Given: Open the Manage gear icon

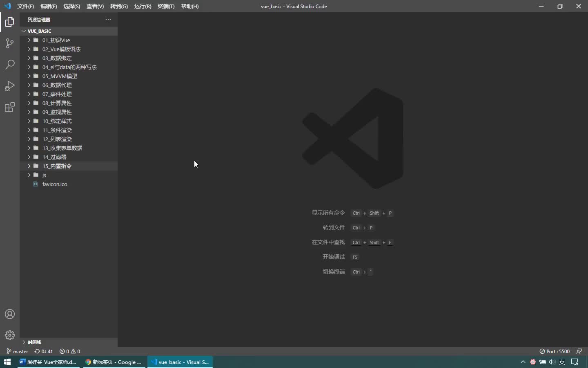Looking at the screenshot, I should 10,335.
